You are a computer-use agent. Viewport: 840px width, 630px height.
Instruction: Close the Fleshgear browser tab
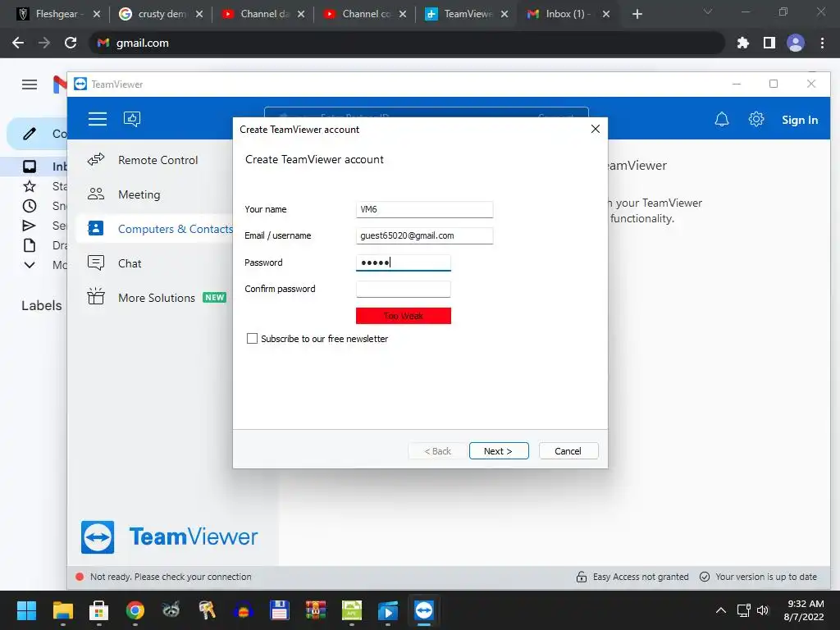coord(97,14)
